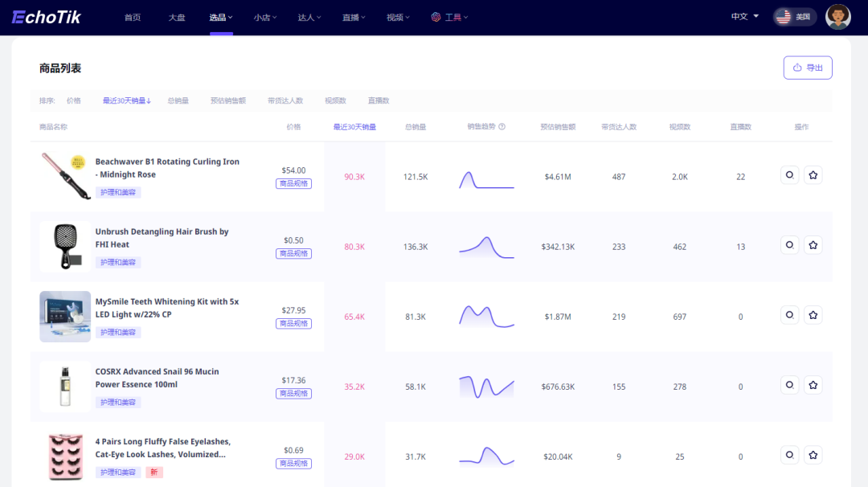This screenshot has height=487, width=868.
Task: Open the 选品 dropdown menu
Action: [221, 17]
